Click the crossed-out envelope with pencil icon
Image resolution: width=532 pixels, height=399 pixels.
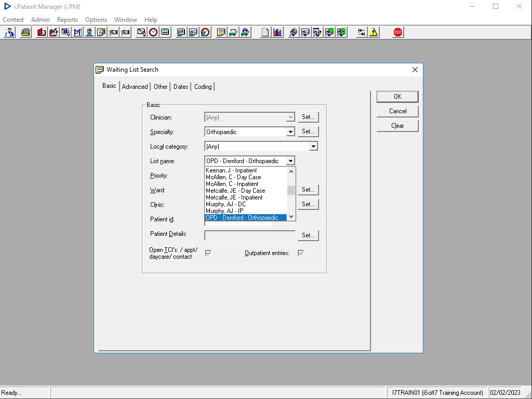coord(141,32)
